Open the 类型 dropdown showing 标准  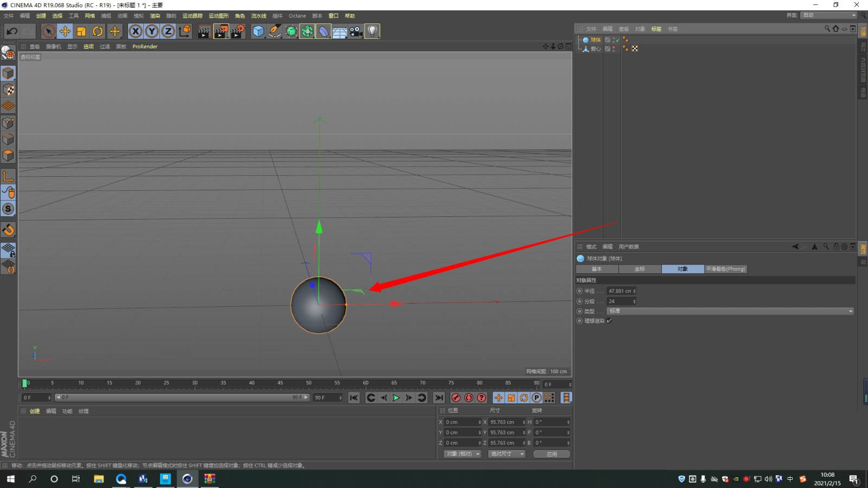coord(730,311)
